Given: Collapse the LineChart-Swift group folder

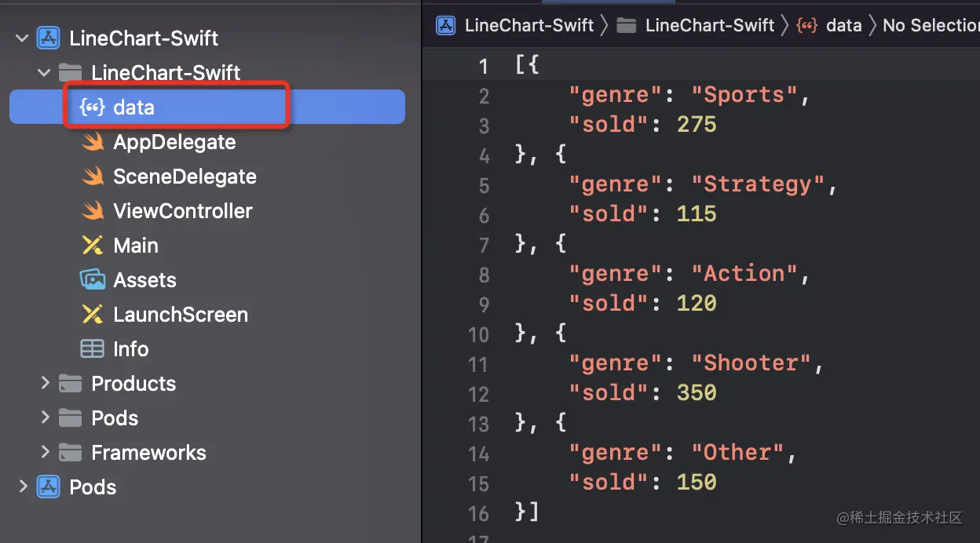Looking at the screenshot, I should pos(44,73).
